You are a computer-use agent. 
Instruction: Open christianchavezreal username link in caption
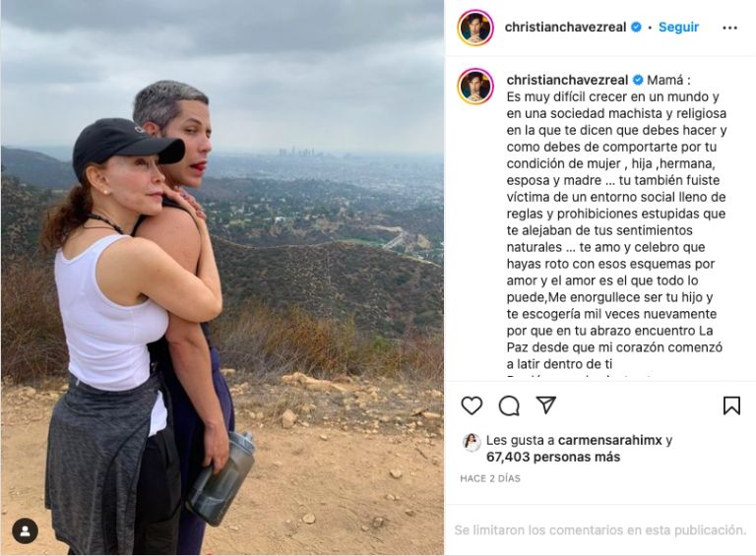click(567, 80)
